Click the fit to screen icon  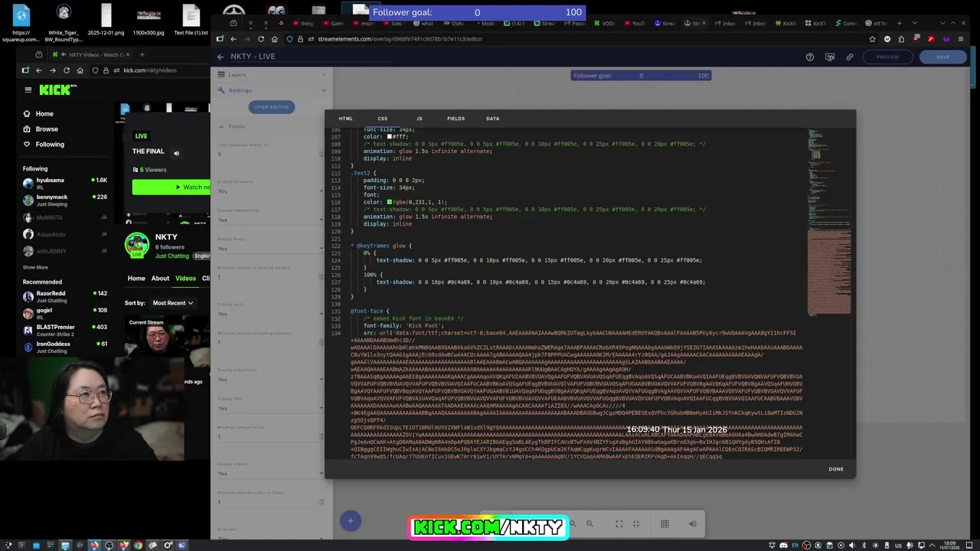(619, 523)
